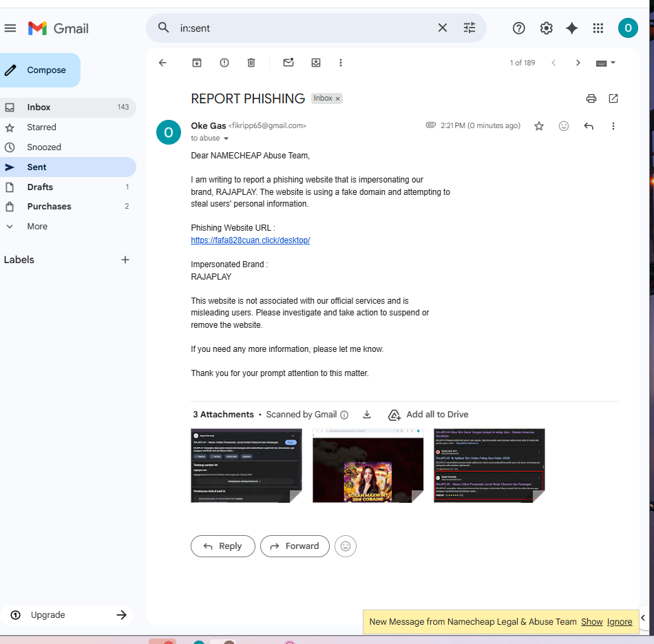Create new label plus icon
The width and height of the screenshot is (654, 644).
pyautogui.click(x=125, y=260)
